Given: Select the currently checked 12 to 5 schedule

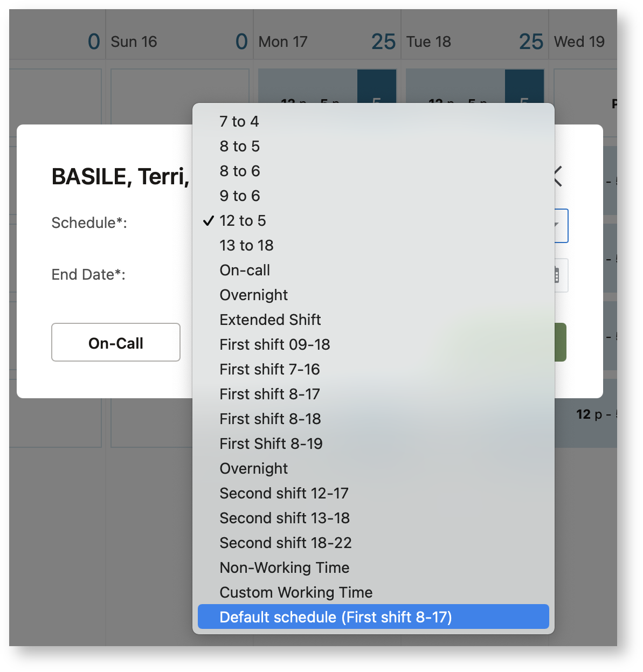Looking at the screenshot, I should (243, 220).
